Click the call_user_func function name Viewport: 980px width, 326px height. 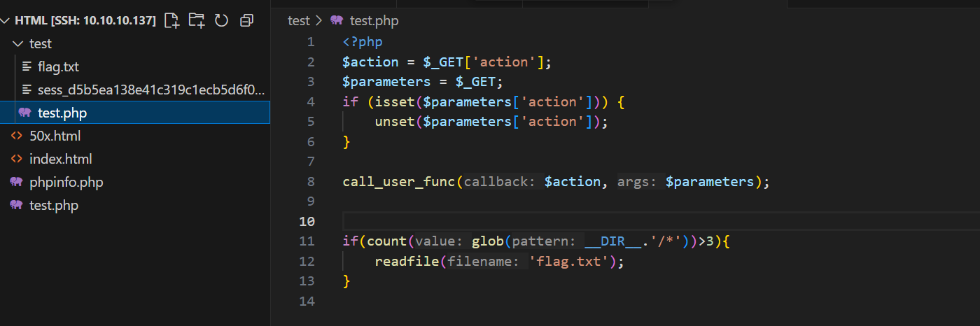coord(399,182)
